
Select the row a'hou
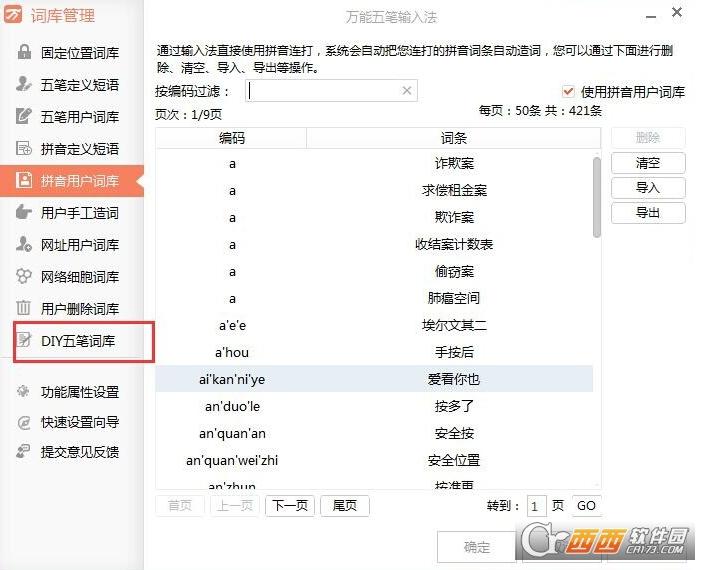pyautogui.click(x=374, y=352)
